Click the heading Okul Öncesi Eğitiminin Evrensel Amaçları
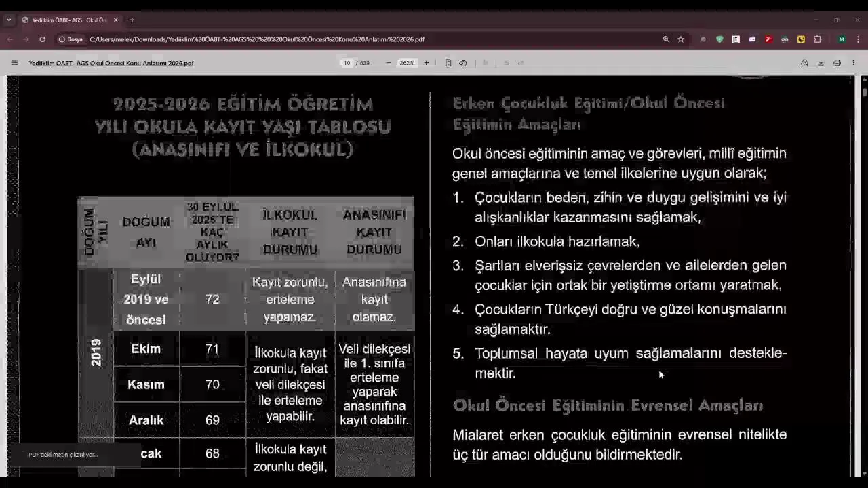Viewport: 868px width, 488px height. coord(608,405)
